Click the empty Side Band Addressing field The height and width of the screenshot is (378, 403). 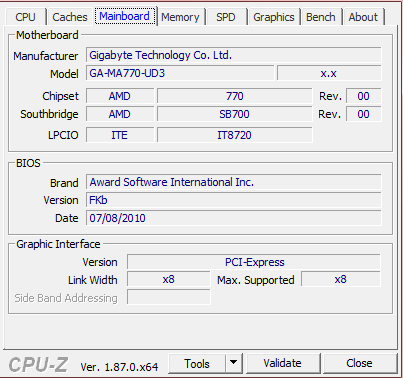(169, 297)
